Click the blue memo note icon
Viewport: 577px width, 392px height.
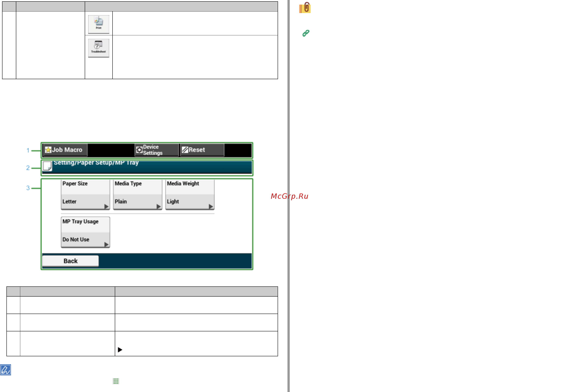tap(5, 370)
